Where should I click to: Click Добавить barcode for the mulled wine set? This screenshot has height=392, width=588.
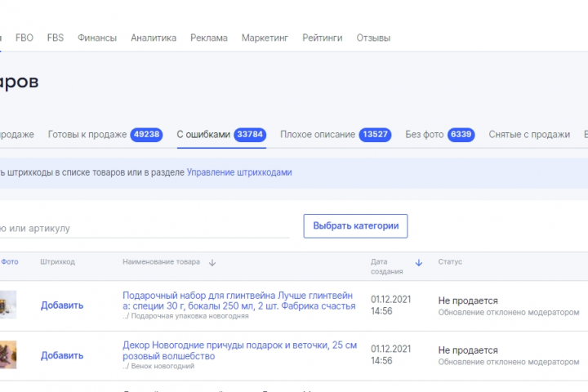tap(62, 305)
